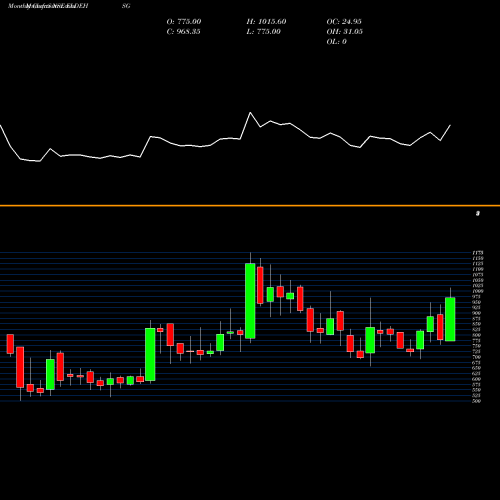Select the first red candlestick on the left
The width and height of the screenshot is (500, 500).
coord(10,344)
